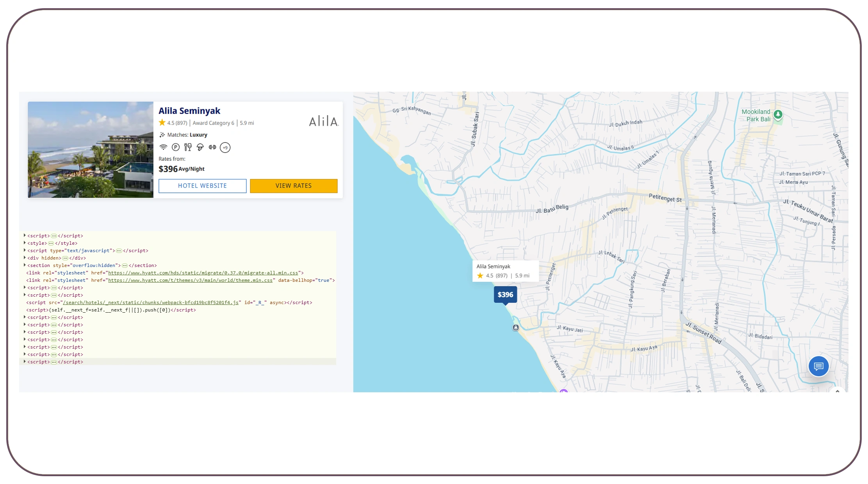Click "Jl. Kayu Jati" map label
The image size is (868, 484).
[570, 329]
